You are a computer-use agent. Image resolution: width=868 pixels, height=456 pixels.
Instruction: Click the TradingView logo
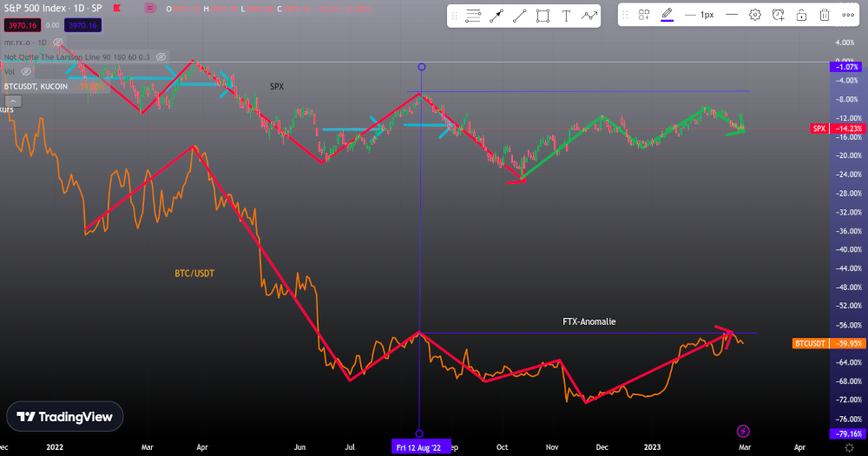[65, 417]
